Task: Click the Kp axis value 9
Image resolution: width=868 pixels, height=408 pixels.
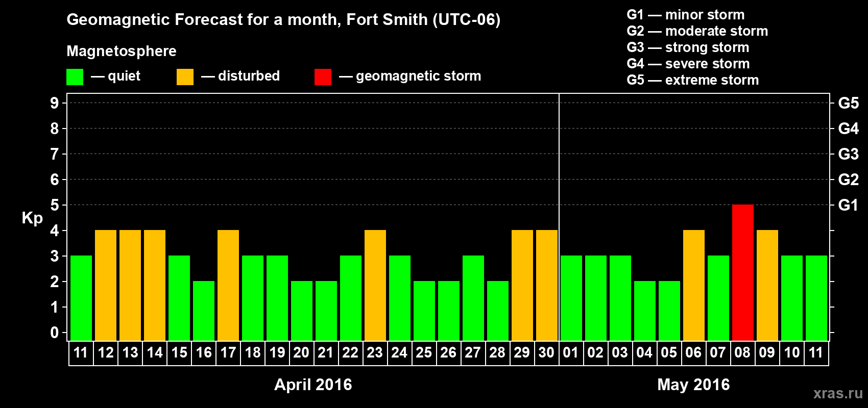Action: (55, 103)
